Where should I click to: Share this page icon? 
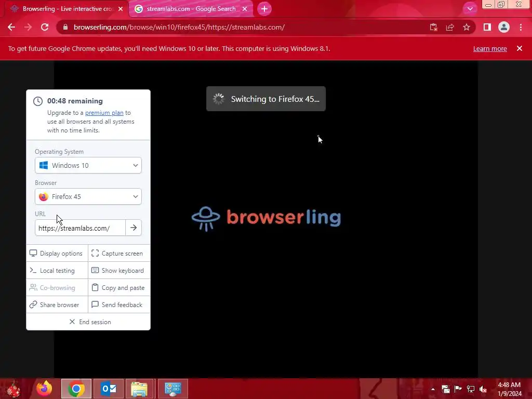tap(450, 27)
